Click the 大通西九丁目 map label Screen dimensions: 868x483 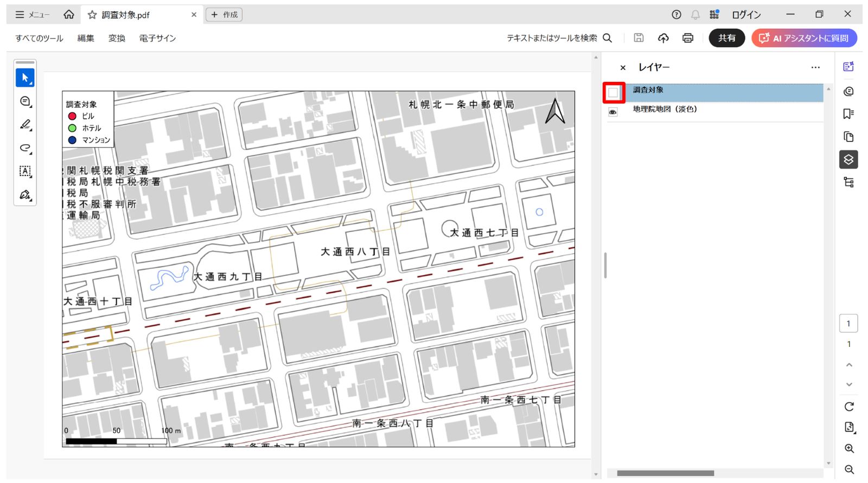click(228, 276)
